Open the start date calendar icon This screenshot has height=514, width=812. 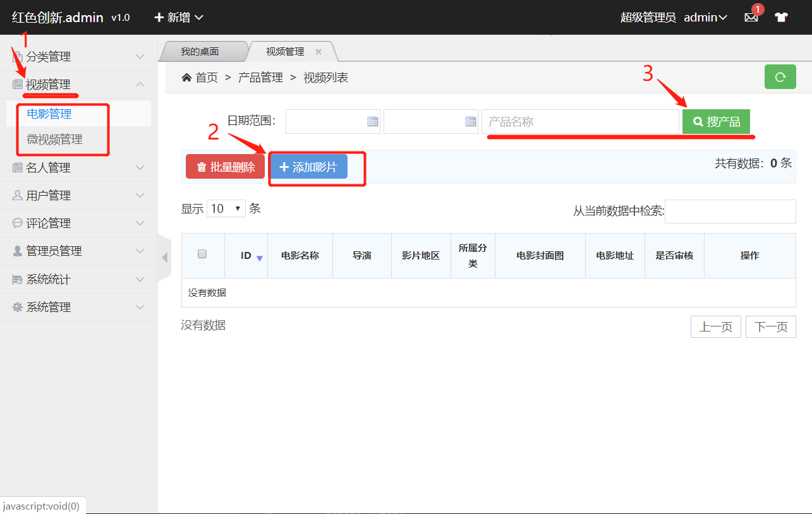click(373, 122)
